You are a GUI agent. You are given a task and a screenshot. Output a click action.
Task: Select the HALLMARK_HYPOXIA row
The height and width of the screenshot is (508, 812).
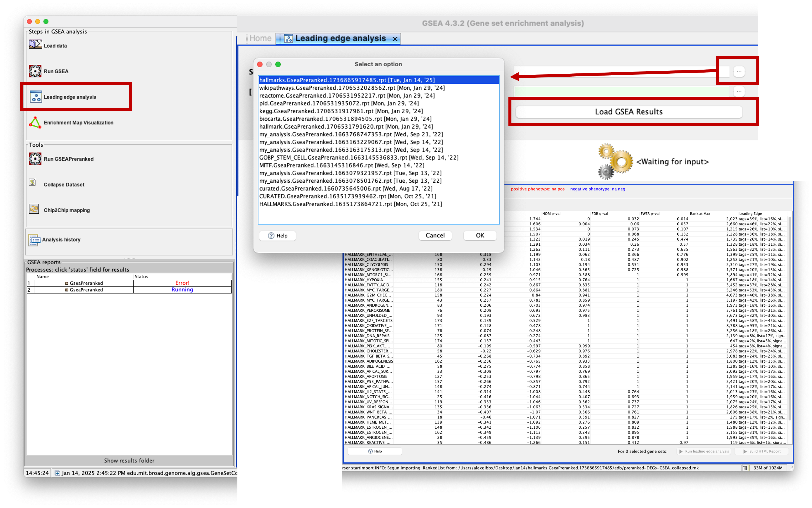coord(565,279)
